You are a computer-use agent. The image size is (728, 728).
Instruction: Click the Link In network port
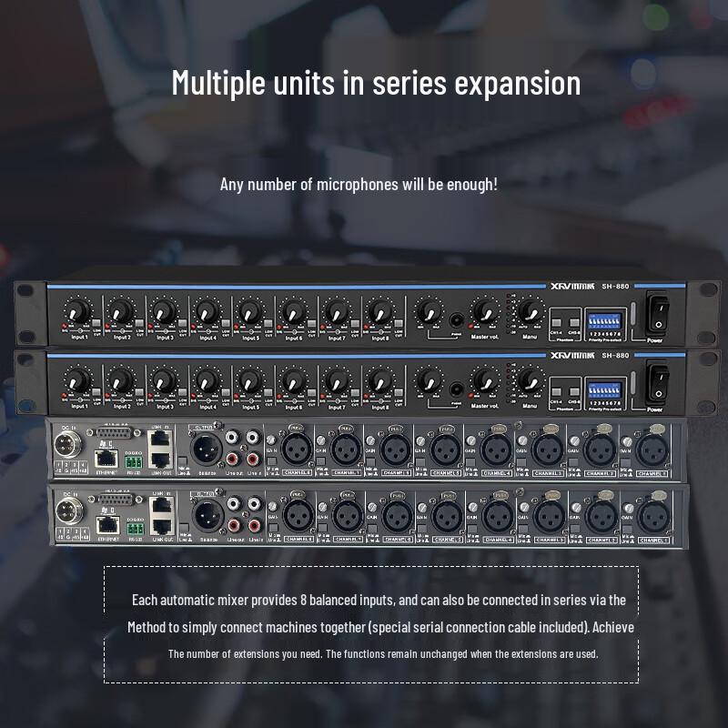[157, 440]
